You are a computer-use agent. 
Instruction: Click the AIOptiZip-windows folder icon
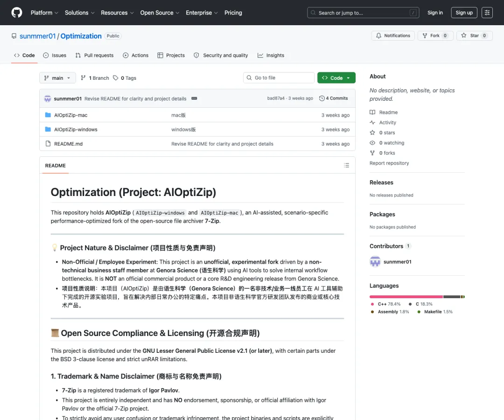[x=48, y=129]
